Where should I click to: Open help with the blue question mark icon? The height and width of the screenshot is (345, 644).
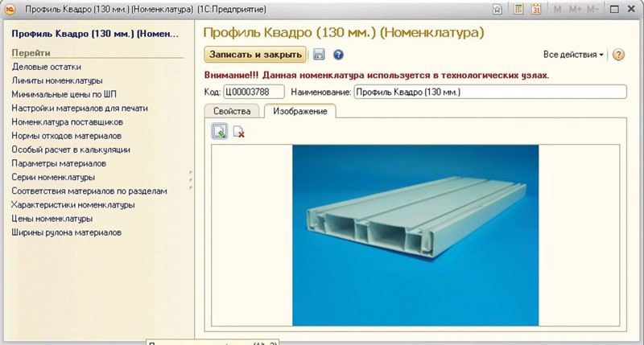(x=338, y=54)
